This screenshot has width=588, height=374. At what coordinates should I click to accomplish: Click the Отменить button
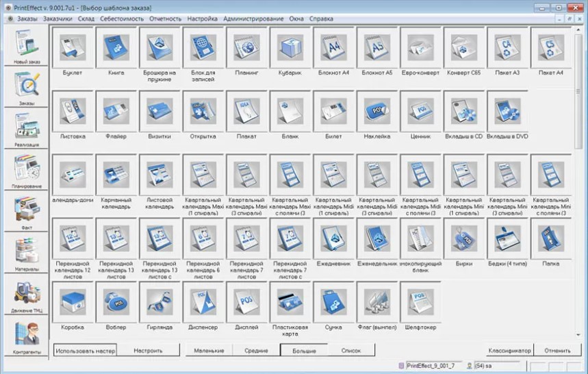[557, 350]
